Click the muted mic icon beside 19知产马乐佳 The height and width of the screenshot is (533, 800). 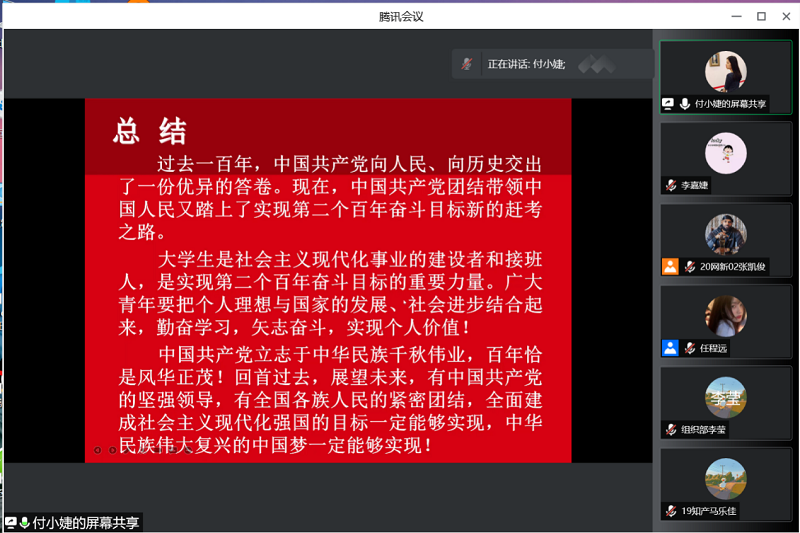(x=671, y=511)
